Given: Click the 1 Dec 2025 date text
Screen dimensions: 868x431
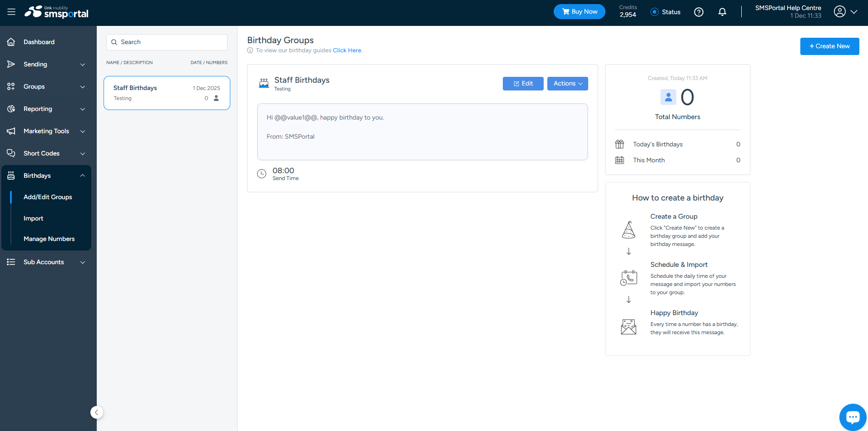Looking at the screenshot, I should 206,88.
